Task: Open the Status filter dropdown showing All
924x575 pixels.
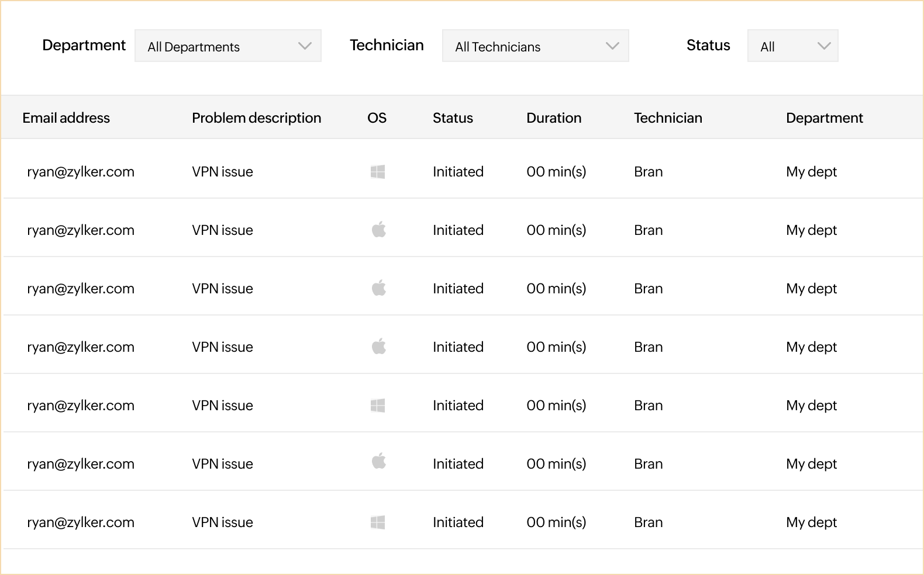Action: tap(792, 46)
